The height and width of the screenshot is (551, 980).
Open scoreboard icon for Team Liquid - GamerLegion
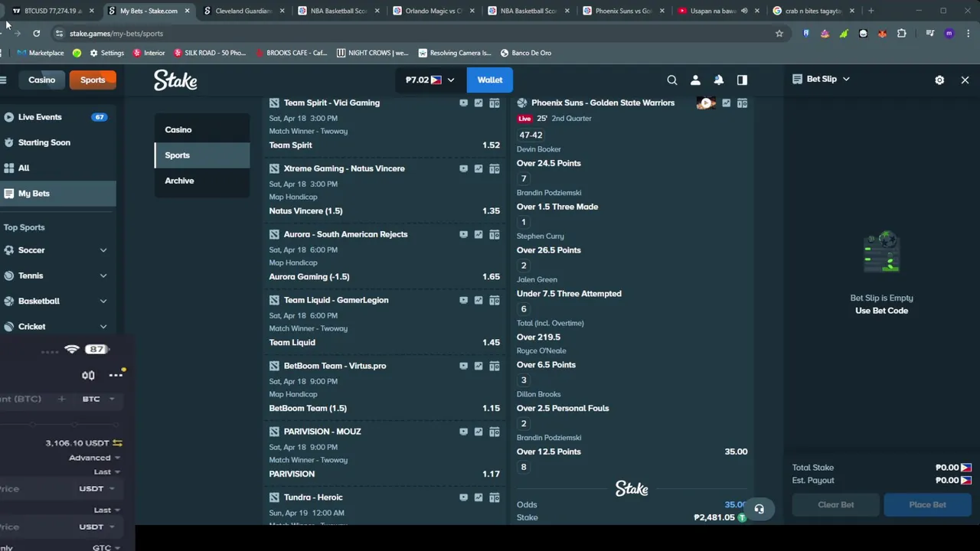tap(495, 300)
